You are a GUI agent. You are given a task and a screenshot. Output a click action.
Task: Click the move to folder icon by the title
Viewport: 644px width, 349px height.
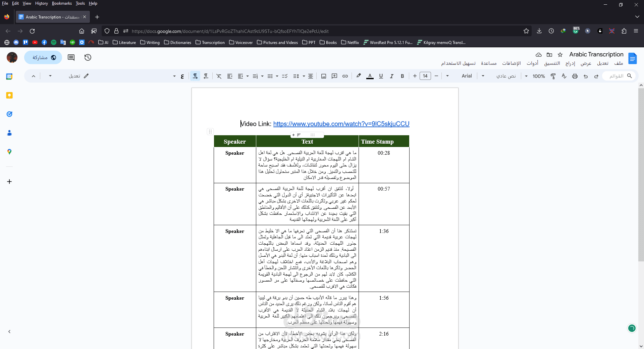(x=549, y=55)
